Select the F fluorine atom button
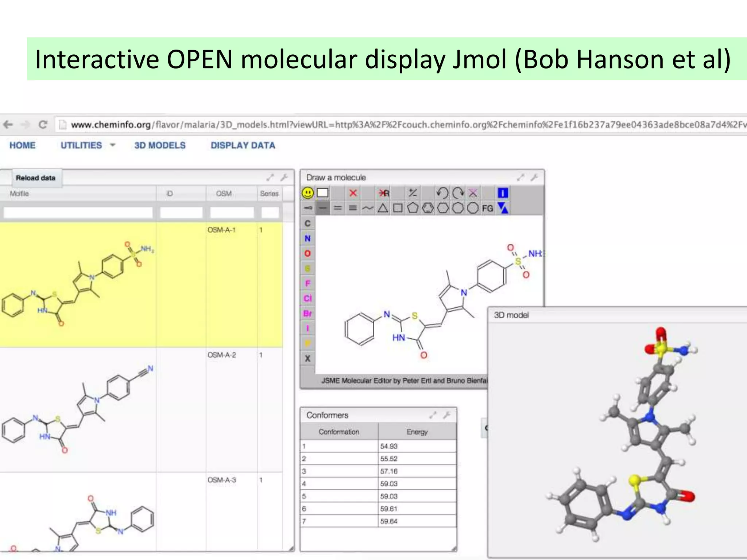This screenshot has width=747, height=560. [x=307, y=283]
